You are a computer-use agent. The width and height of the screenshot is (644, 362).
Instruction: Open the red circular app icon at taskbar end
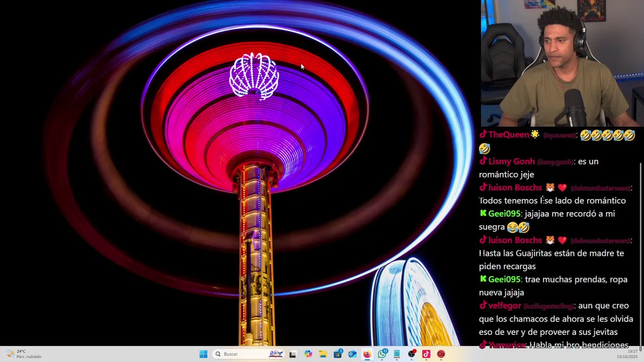click(441, 354)
